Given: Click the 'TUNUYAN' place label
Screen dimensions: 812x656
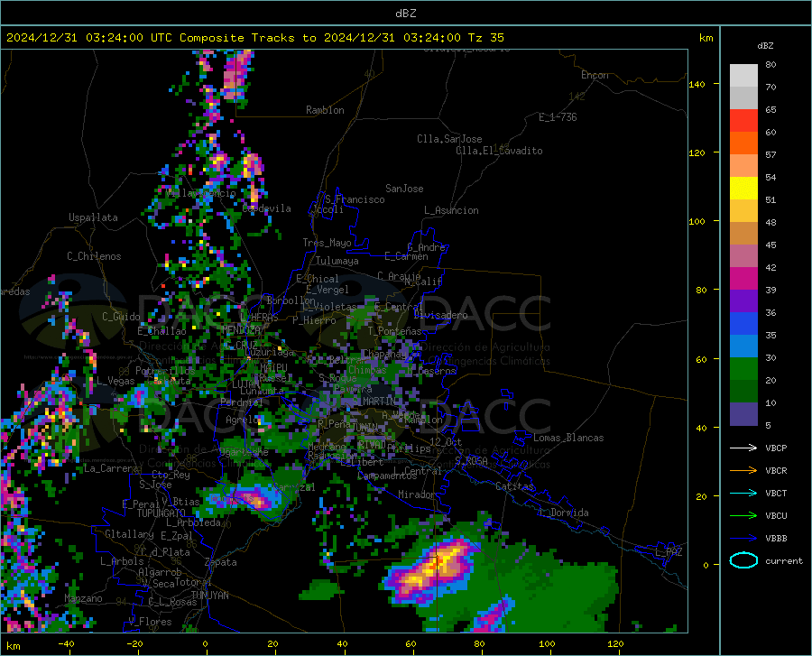Looking at the screenshot, I should (x=209, y=595).
